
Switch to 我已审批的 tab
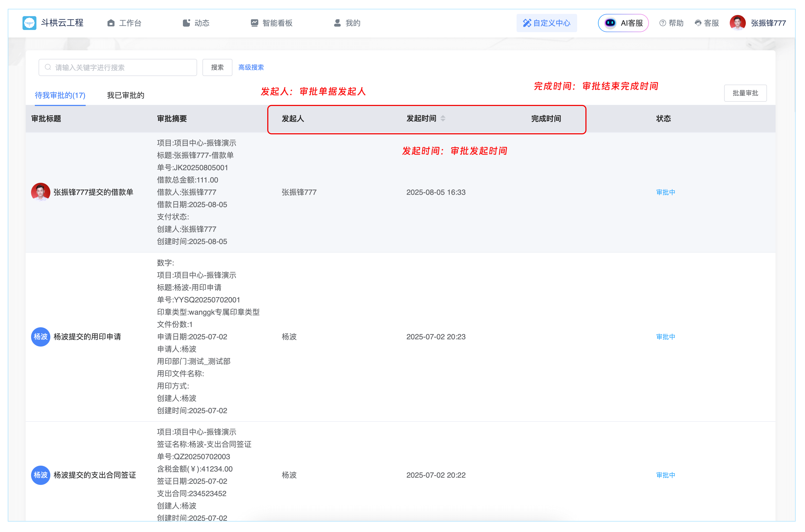(126, 95)
